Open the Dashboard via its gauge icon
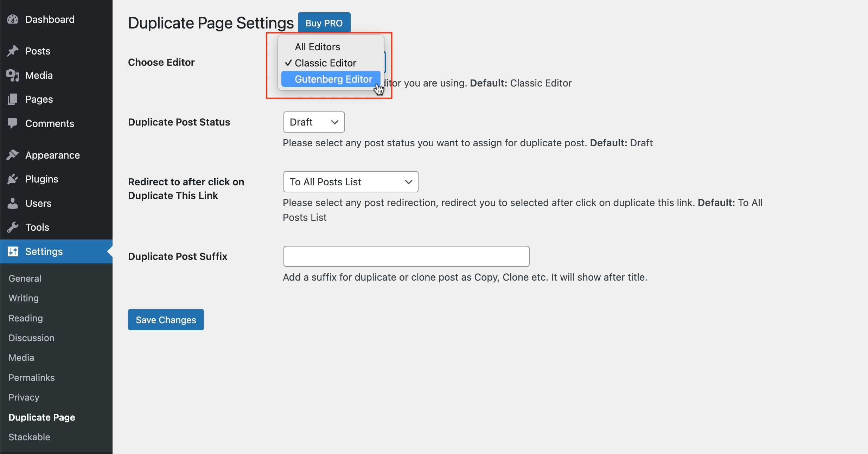Screen dimensions: 868x454 pyautogui.click(x=13, y=19)
